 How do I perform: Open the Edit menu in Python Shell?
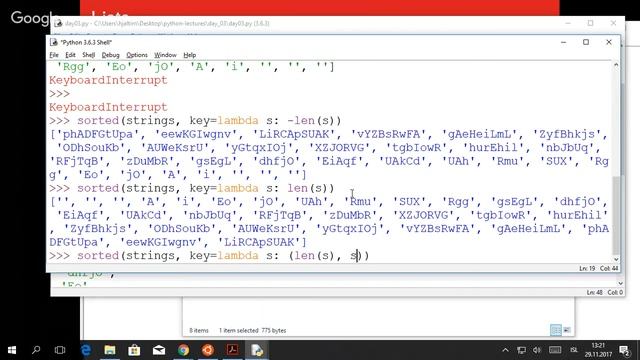click(70, 55)
